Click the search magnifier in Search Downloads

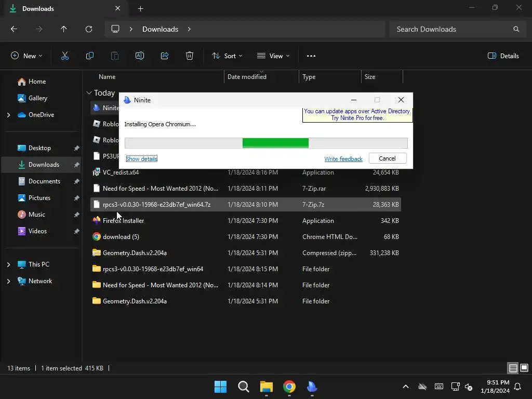(x=516, y=29)
